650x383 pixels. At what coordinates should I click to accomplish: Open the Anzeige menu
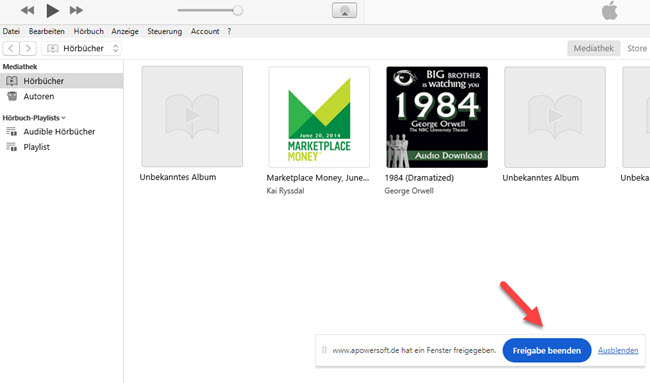pos(125,31)
